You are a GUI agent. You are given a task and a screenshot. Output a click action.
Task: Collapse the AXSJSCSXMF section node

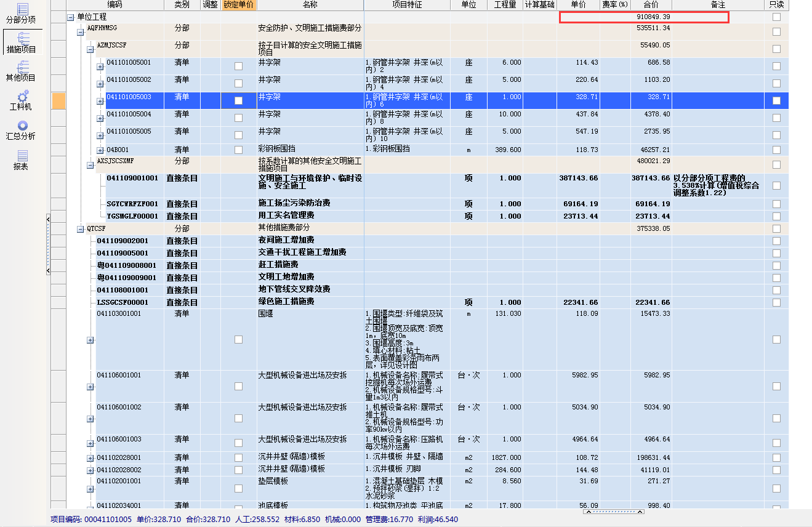[x=90, y=165]
